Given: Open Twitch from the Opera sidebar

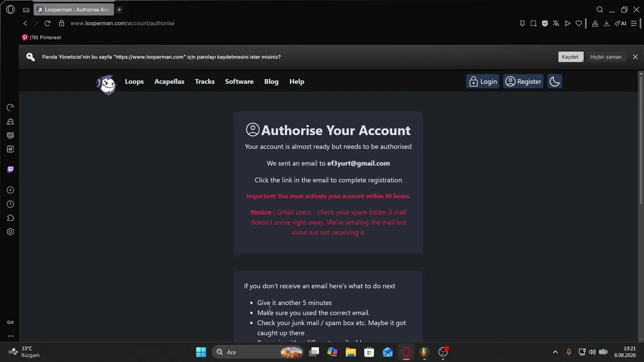Looking at the screenshot, I should pyautogui.click(x=10, y=169).
